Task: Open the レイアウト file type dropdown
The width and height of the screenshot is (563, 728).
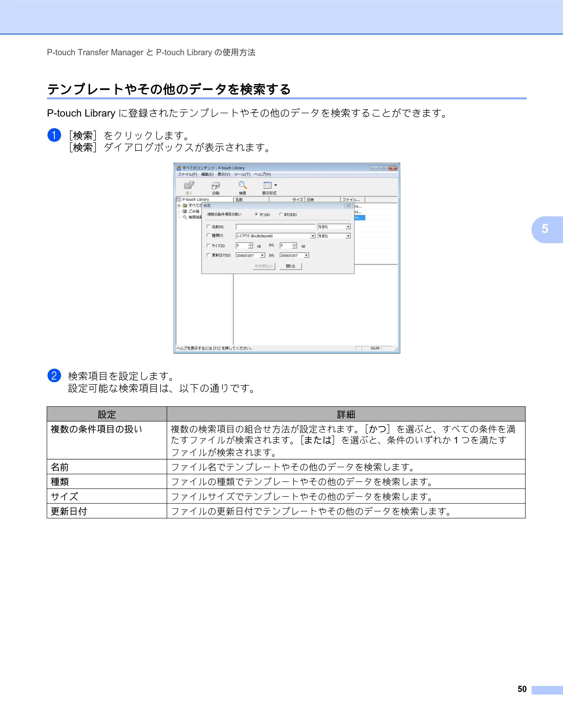Action: pos(313,236)
